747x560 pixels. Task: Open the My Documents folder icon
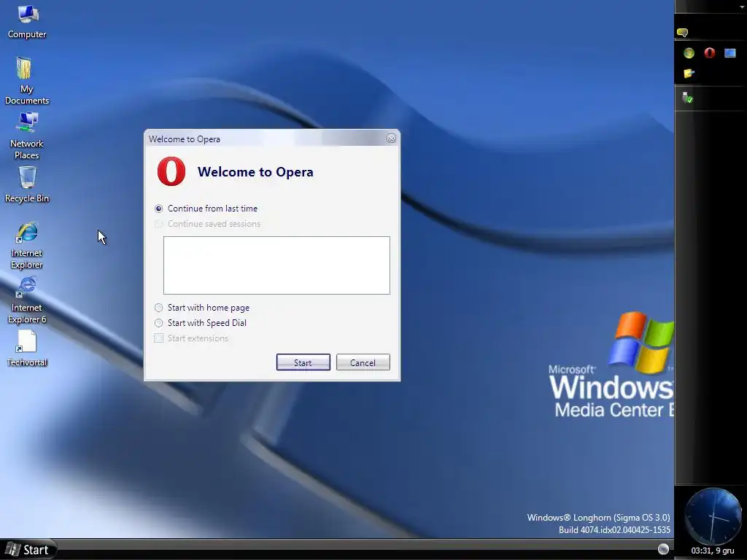coord(27,80)
